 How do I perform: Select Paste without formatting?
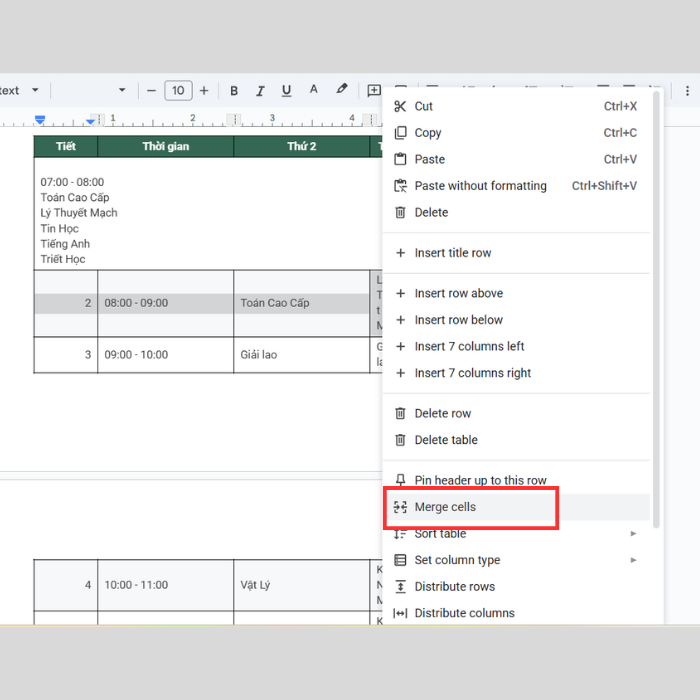(516, 186)
